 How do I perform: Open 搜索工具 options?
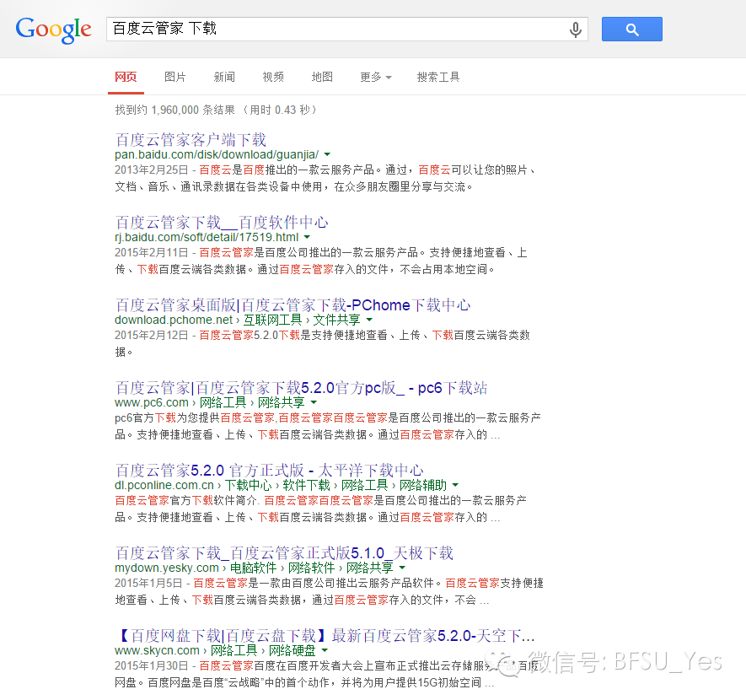(x=438, y=77)
